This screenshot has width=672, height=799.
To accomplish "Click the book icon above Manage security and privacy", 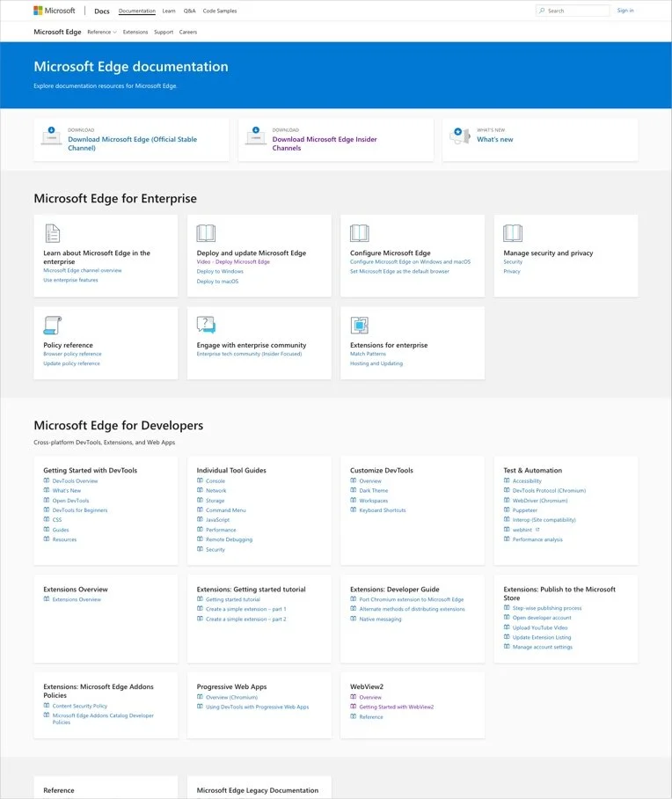I will coord(513,233).
